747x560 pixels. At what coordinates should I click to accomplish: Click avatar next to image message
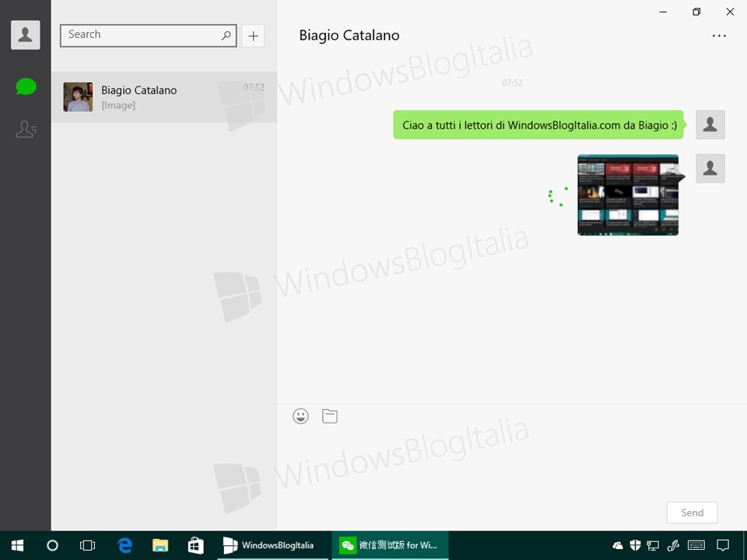pyautogui.click(x=710, y=168)
